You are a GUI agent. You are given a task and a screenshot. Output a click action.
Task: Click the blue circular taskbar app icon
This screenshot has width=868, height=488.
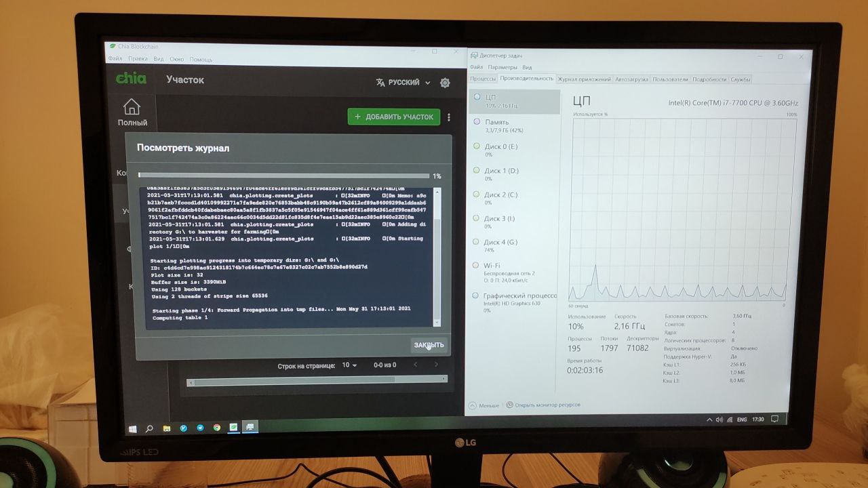pyautogui.click(x=183, y=428)
